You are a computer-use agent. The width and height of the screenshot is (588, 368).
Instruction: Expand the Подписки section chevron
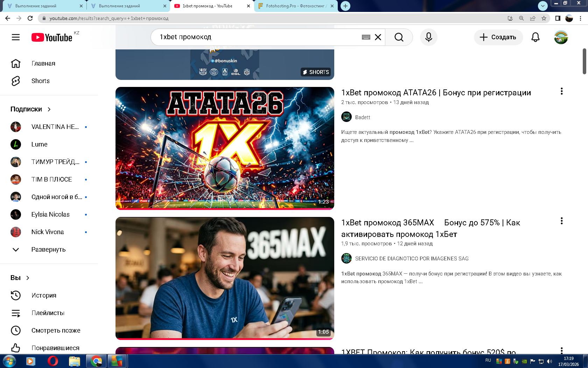point(49,109)
